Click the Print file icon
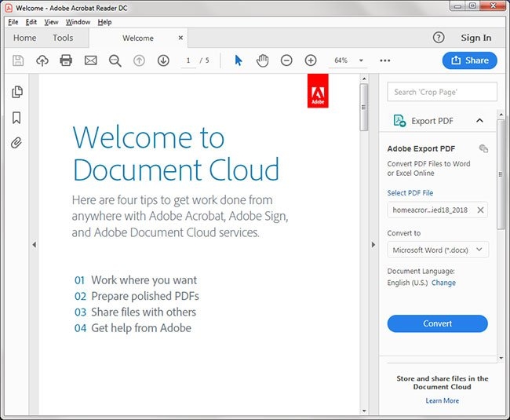 tap(66, 60)
